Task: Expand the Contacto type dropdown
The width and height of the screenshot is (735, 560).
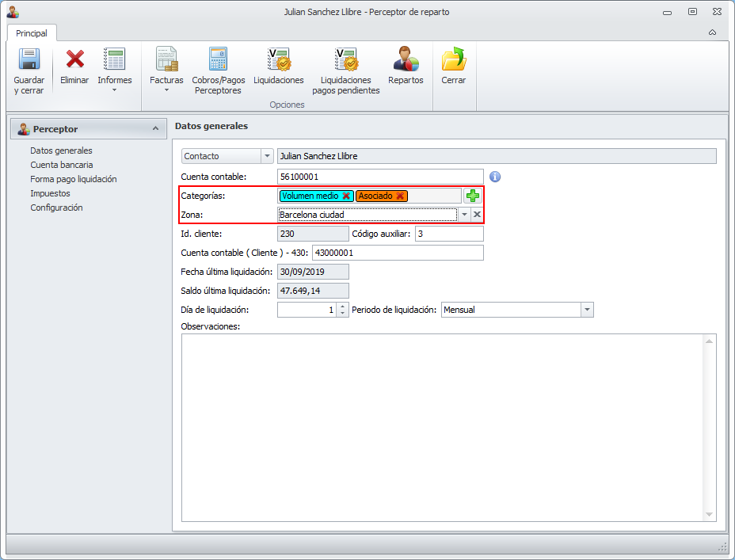Action: 267,156
